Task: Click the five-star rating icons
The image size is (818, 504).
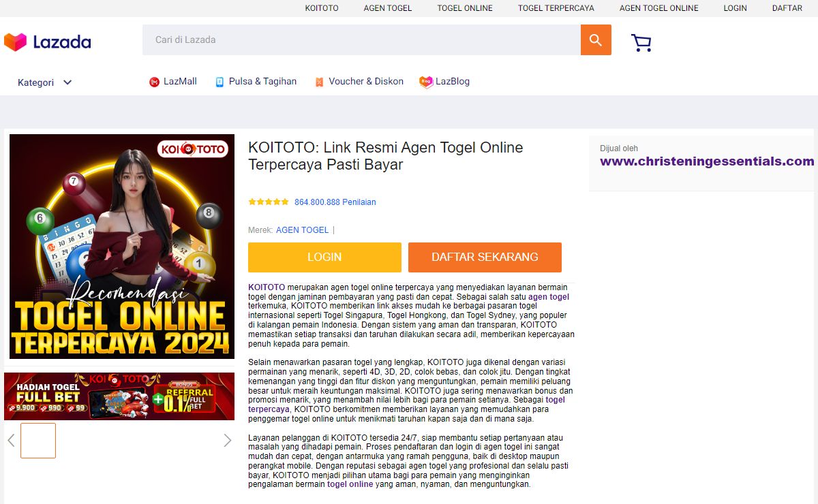Action: (269, 202)
